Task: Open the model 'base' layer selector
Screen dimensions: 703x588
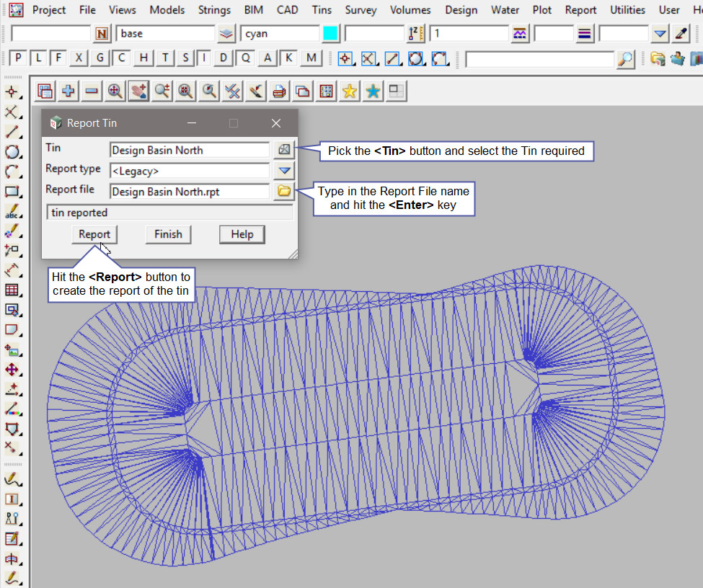Action: (x=226, y=33)
